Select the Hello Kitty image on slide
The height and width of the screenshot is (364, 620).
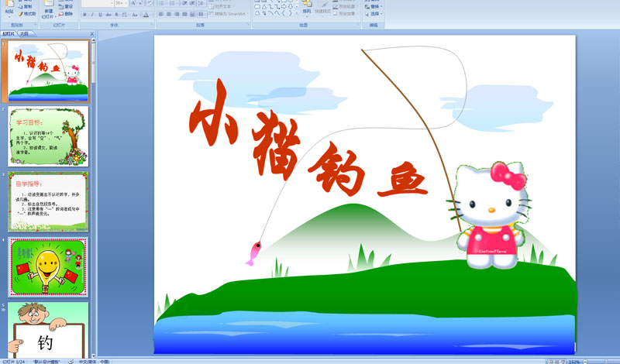pos(491,215)
